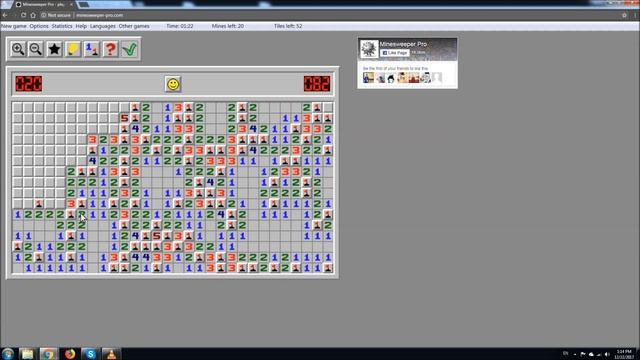Image resolution: width=640 pixels, height=360 pixels.
Task: Click the address bar with minesweeper-pro.com
Action: point(327,15)
